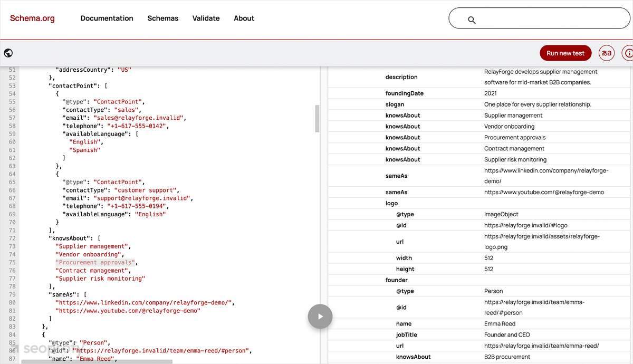Click the "addressCountry" key on line 51
The height and width of the screenshot is (364, 633).
click(83, 70)
